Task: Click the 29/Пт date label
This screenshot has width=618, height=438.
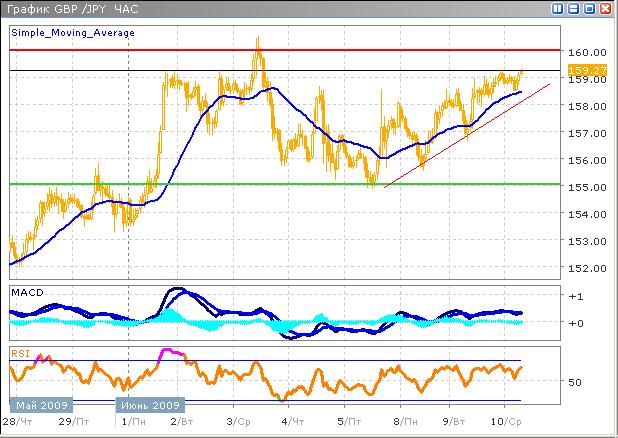Action: tap(74, 421)
